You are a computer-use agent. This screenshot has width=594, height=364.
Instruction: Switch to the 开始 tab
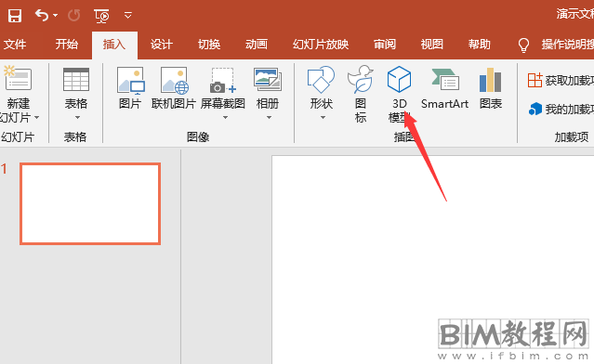(67, 45)
